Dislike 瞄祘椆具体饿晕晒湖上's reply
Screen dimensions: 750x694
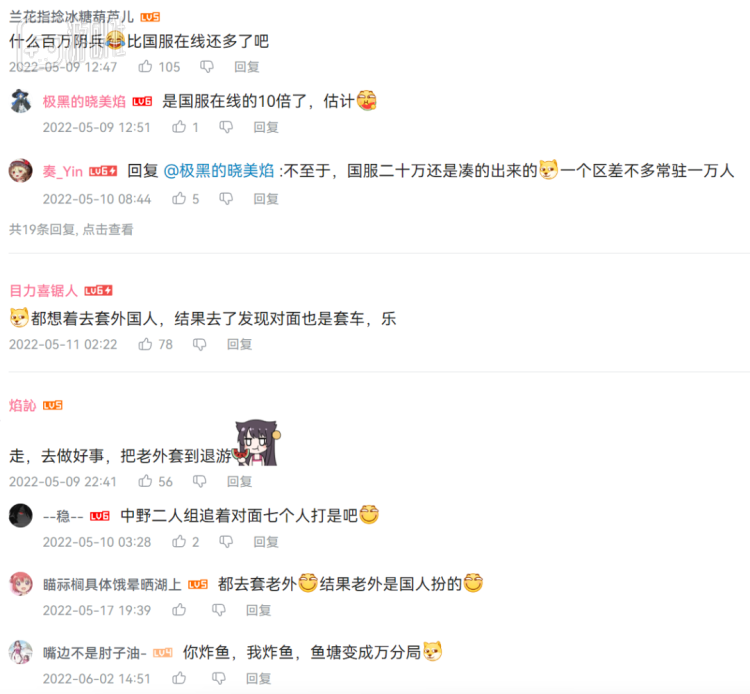point(219,610)
